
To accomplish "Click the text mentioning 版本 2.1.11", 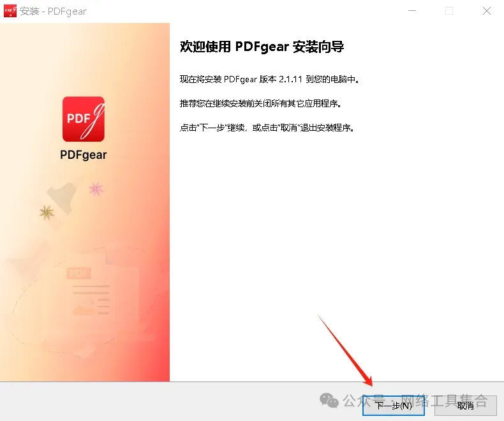I will 269,79.
